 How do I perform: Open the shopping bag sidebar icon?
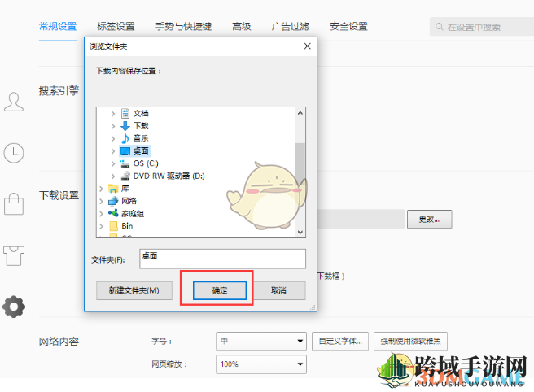click(x=14, y=204)
